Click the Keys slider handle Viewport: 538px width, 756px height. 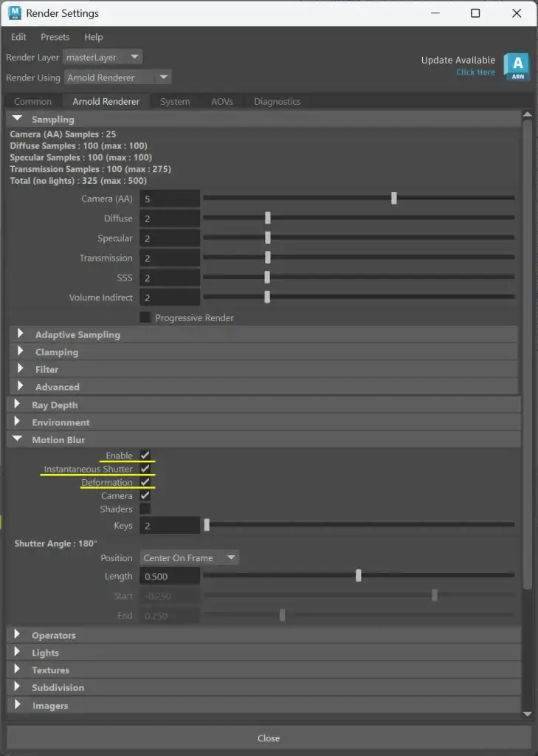coord(207,525)
